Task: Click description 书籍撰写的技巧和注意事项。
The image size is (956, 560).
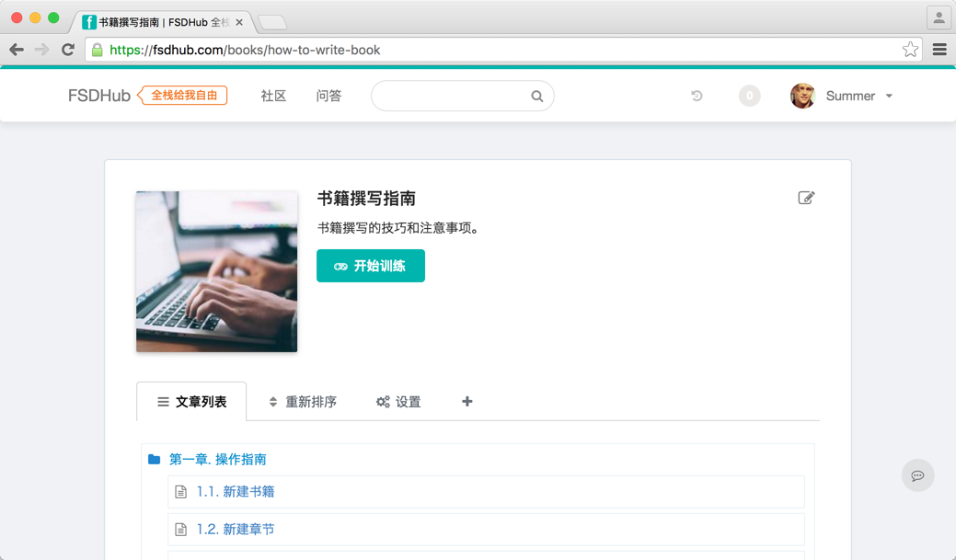Action: [x=400, y=228]
